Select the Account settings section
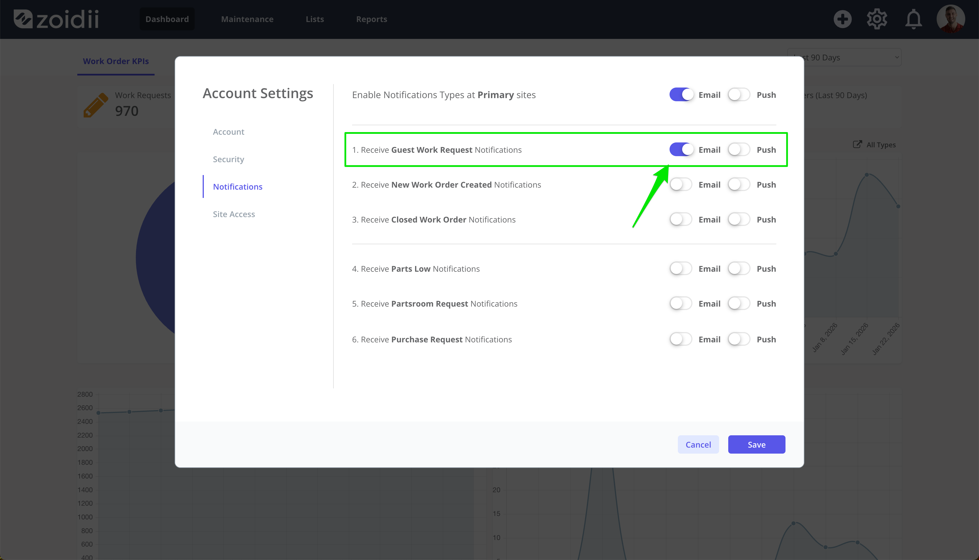The height and width of the screenshot is (560, 979). pyautogui.click(x=229, y=132)
